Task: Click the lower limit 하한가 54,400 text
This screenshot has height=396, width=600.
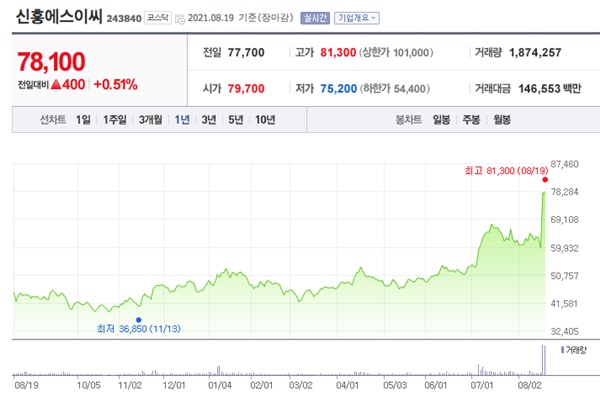Action: click(x=395, y=89)
